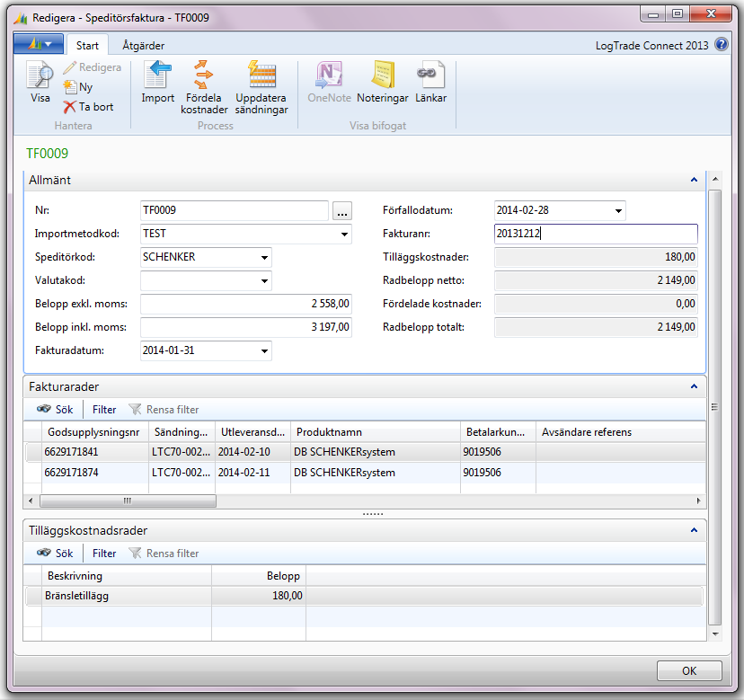
Task: Click Belopp exkl. moms field
Action: coord(246,304)
